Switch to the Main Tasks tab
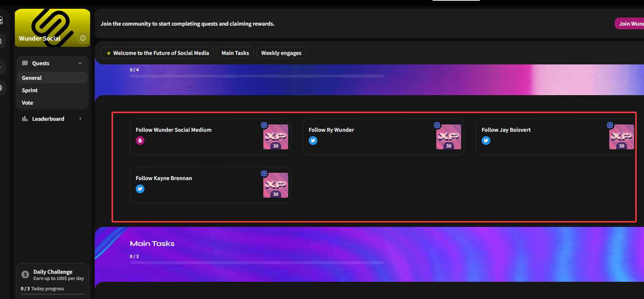 click(x=235, y=53)
